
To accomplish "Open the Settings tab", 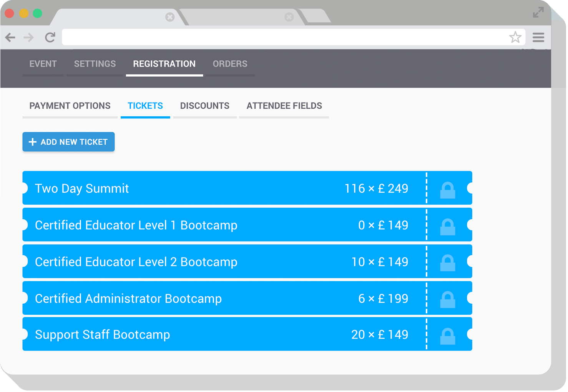I will click(x=95, y=64).
